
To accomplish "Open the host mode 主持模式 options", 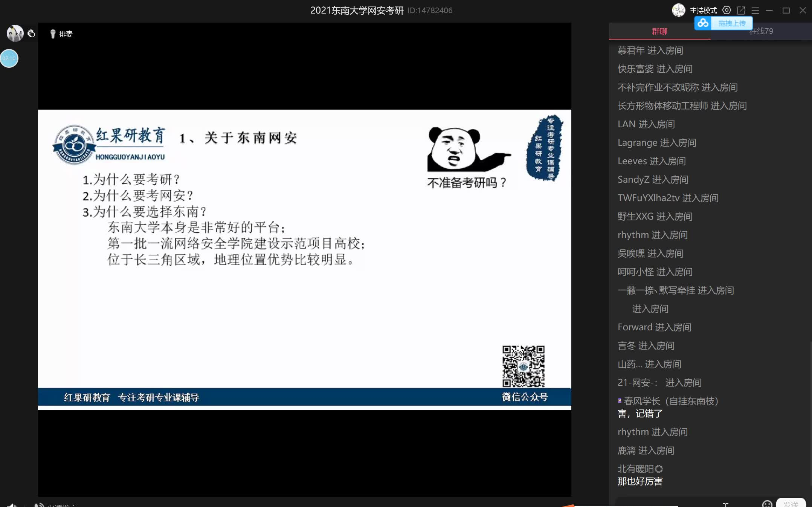I will click(x=703, y=10).
